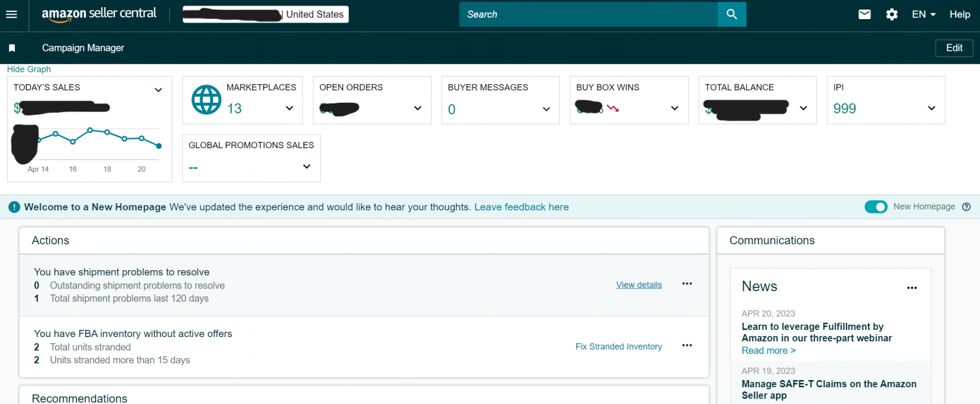980x404 pixels.
Task: Click the 'Welcome to a New Homepage' text
Action: (95, 207)
